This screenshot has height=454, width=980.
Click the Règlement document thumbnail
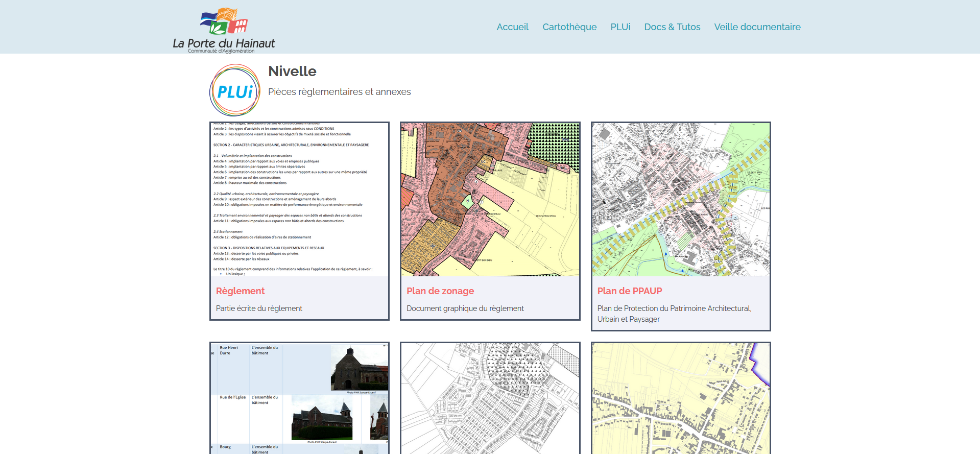299,200
